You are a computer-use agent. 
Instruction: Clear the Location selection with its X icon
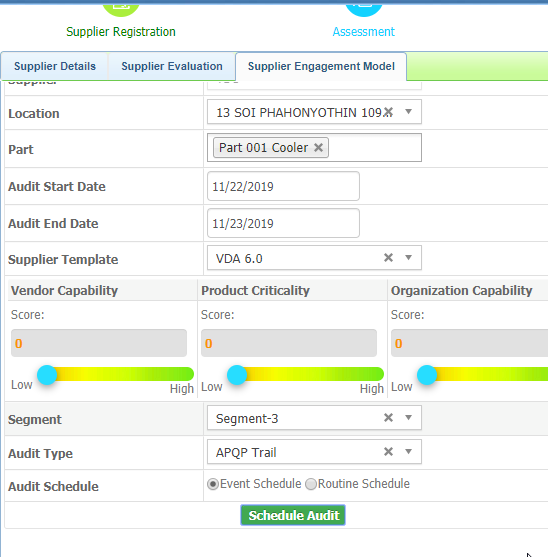pos(389,112)
